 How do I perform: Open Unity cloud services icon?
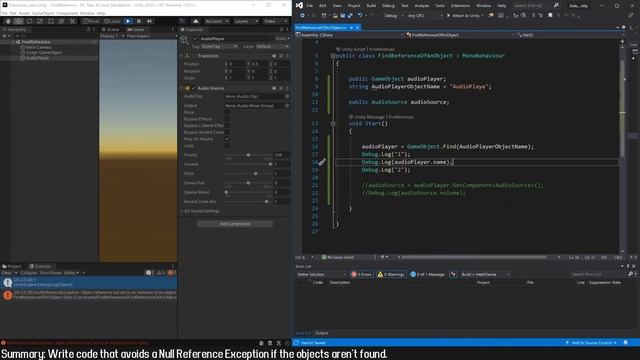(196, 21)
